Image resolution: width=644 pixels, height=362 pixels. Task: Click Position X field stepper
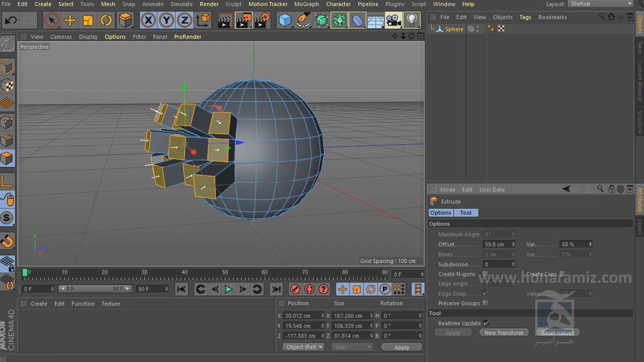point(323,316)
